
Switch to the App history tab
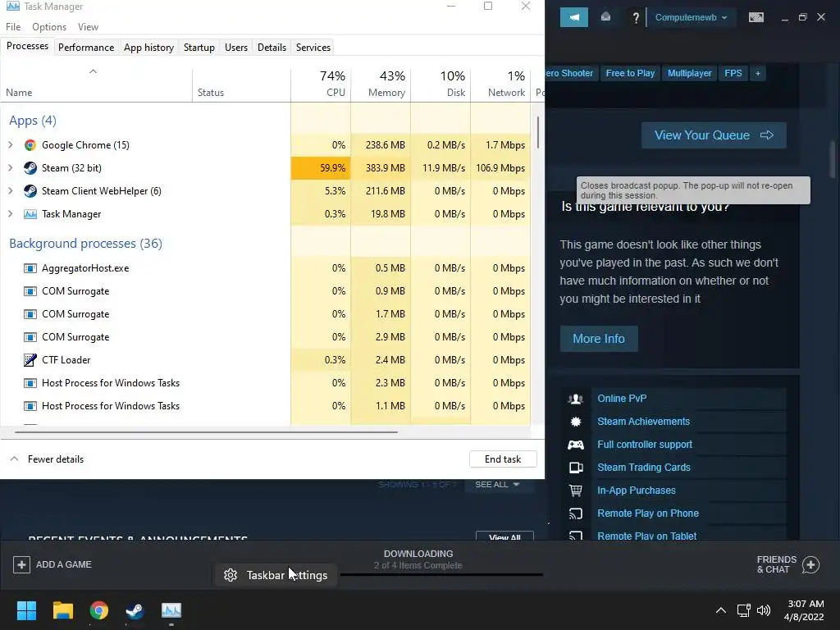(149, 47)
